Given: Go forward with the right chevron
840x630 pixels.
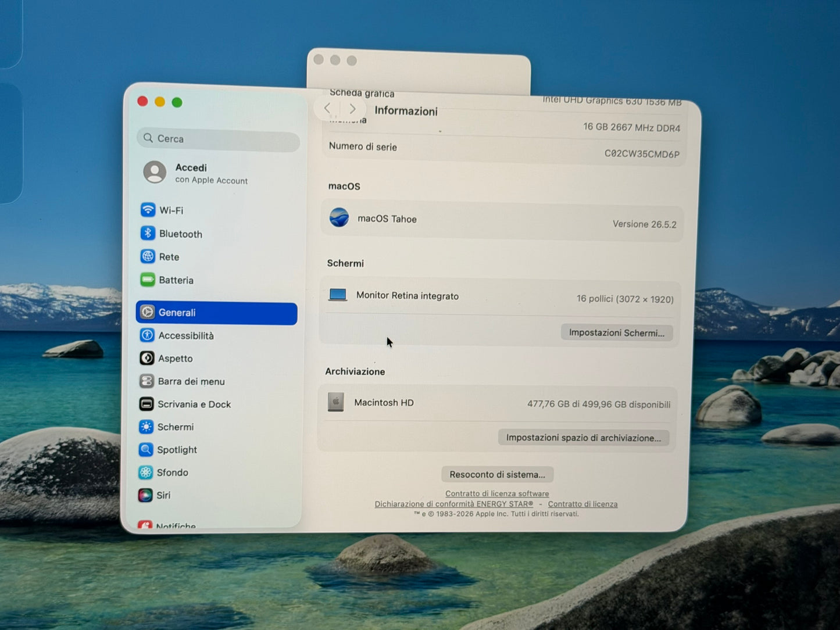Looking at the screenshot, I should click(x=352, y=109).
